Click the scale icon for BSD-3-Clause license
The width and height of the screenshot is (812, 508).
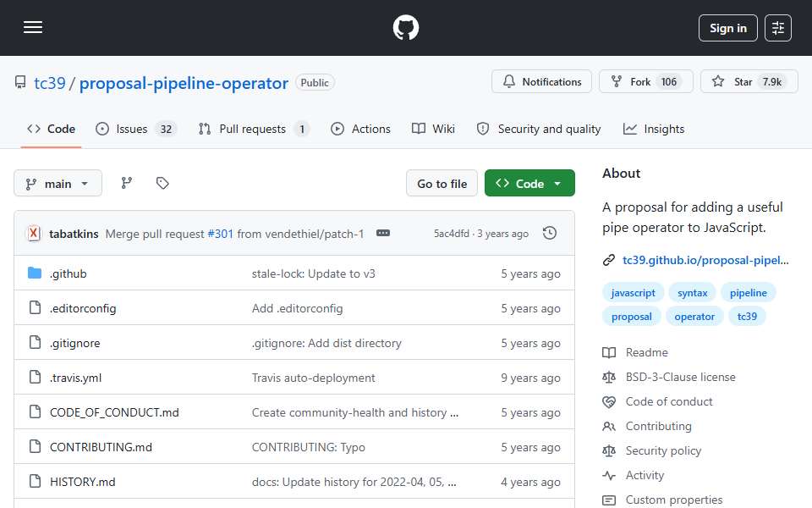click(x=609, y=378)
